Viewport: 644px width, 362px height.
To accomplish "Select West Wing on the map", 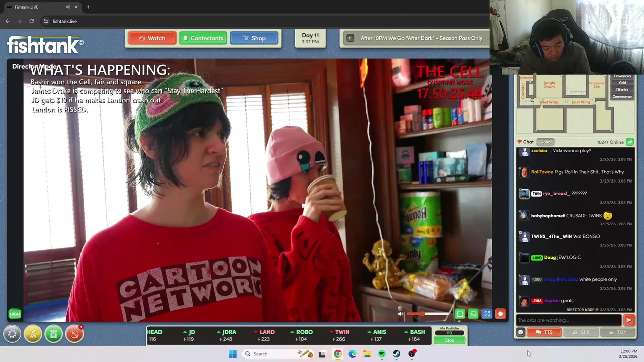I will [x=549, y=102].
